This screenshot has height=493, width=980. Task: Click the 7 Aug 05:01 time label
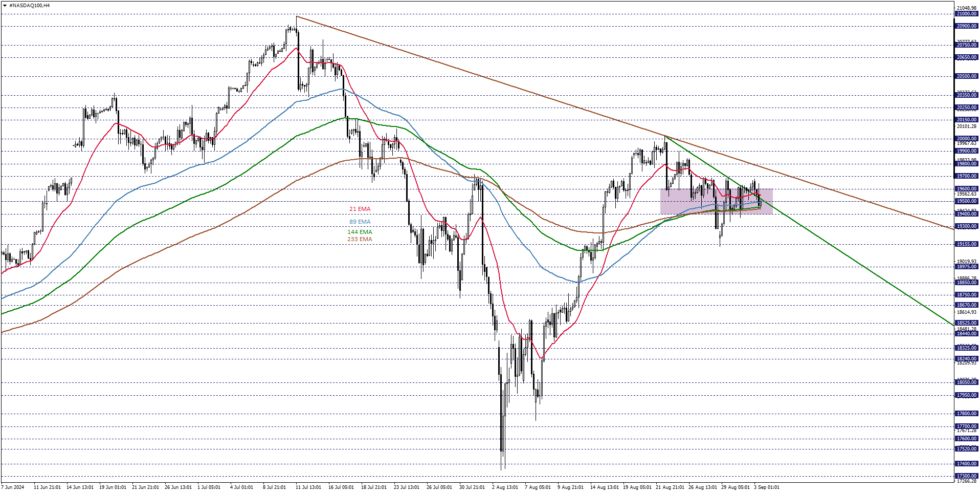click(538, 487)
